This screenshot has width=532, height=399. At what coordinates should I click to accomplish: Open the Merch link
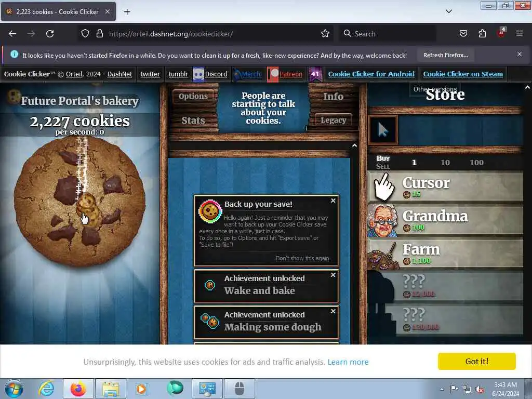[x=251, y=74]
